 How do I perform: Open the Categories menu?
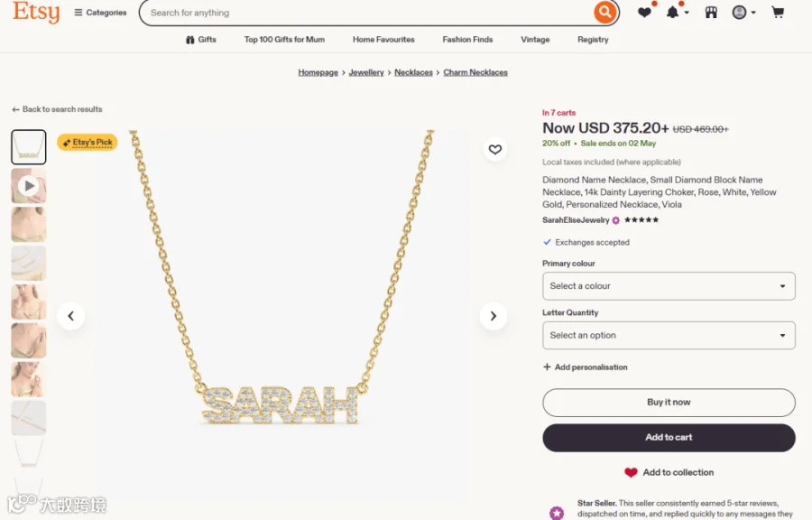pos(100,13)
